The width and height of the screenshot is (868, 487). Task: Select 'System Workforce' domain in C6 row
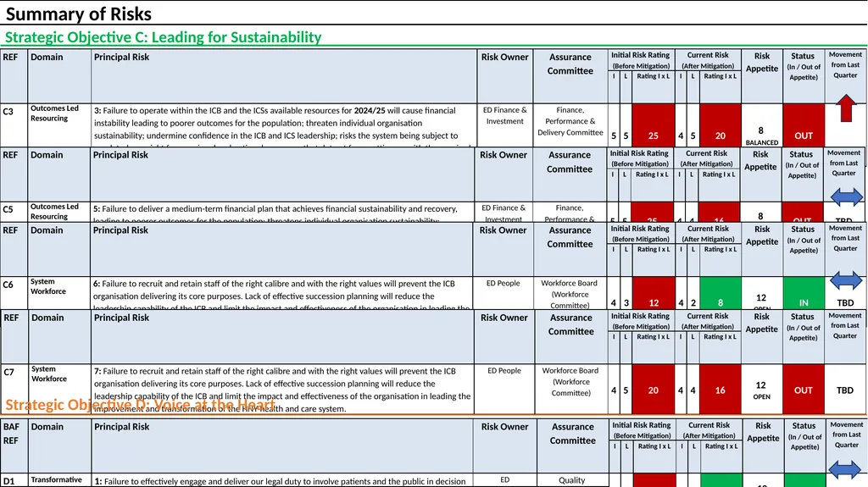tap(48, 286)
